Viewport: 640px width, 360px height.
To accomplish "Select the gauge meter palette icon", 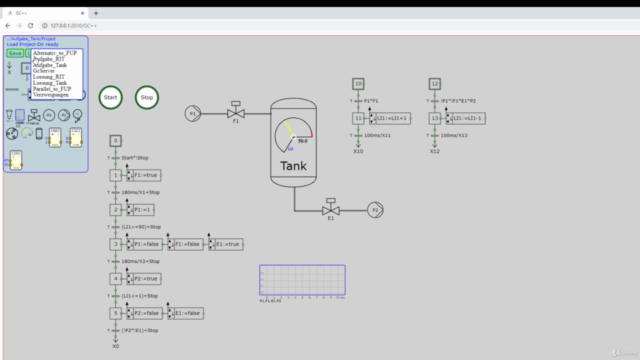I will pos(27,133).
